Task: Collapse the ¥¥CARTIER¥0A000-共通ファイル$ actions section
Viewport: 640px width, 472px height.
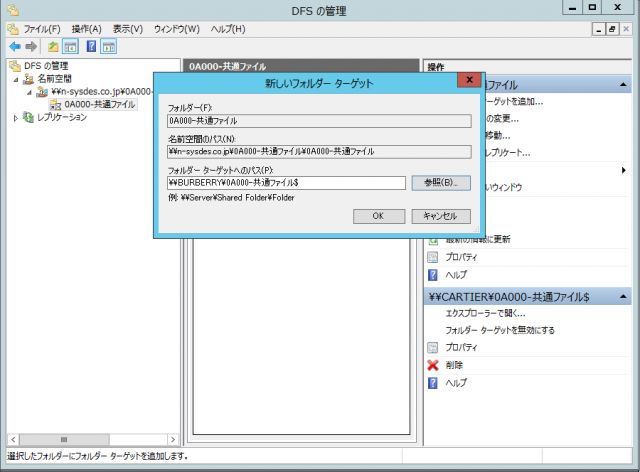Action: pos(624,297)
